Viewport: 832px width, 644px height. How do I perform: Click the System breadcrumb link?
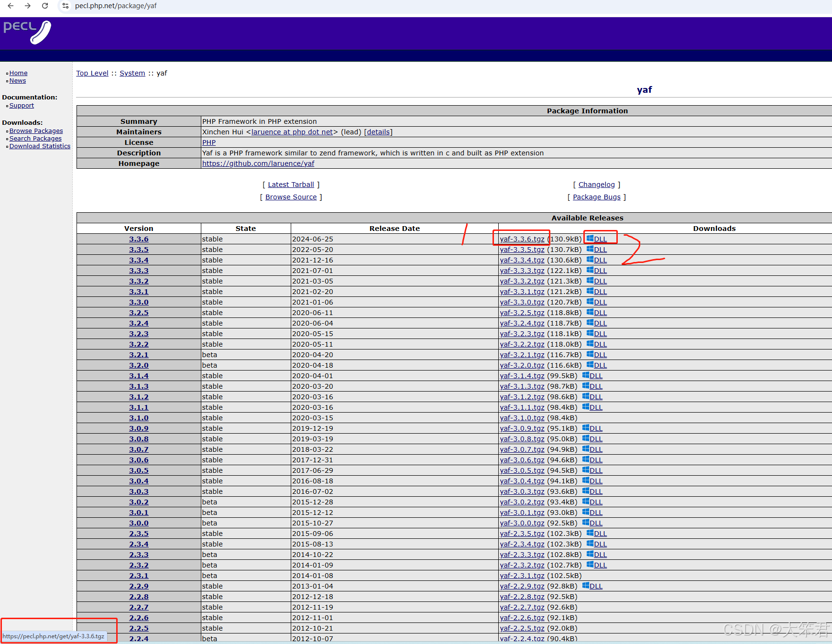132,73
